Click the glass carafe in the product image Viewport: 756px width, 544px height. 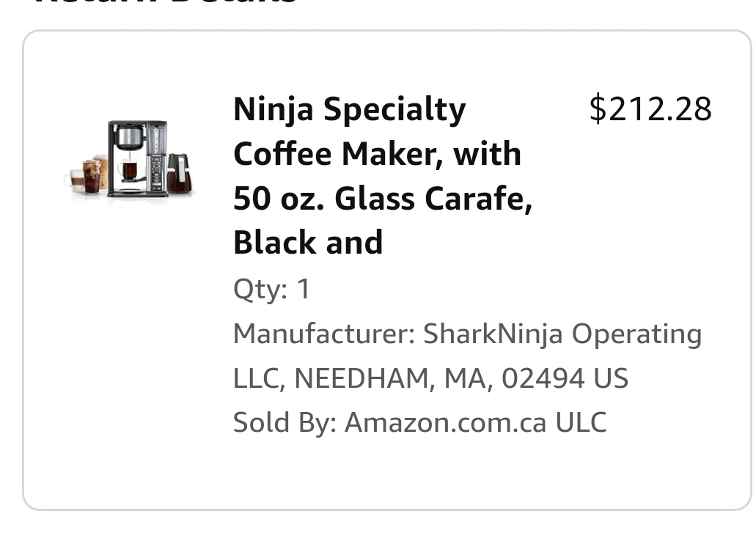[180, 174]
